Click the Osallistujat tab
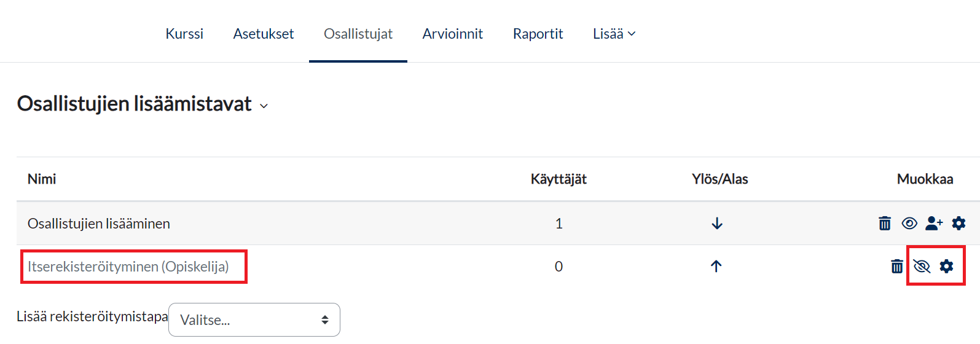This screenshot has width=980, height=344. tap(358, 34)
